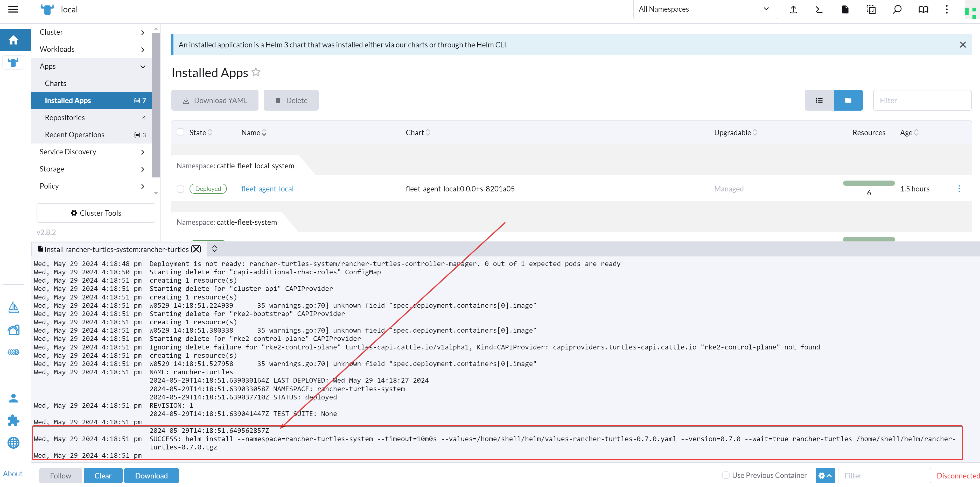Screen dimensions: 980x487
Task: Open fleet-agent-local row actions menu
Action: [959, 189]
